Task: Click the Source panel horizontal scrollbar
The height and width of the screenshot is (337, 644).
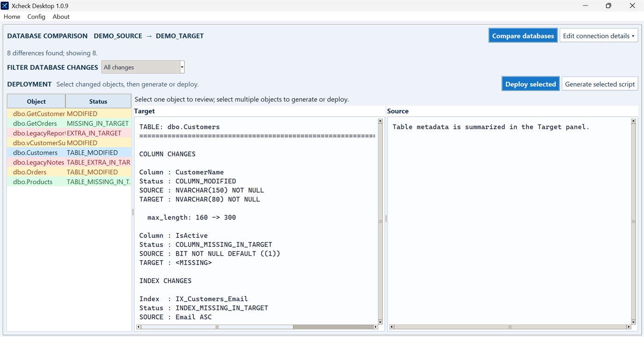Action: (x=510, y=327)
